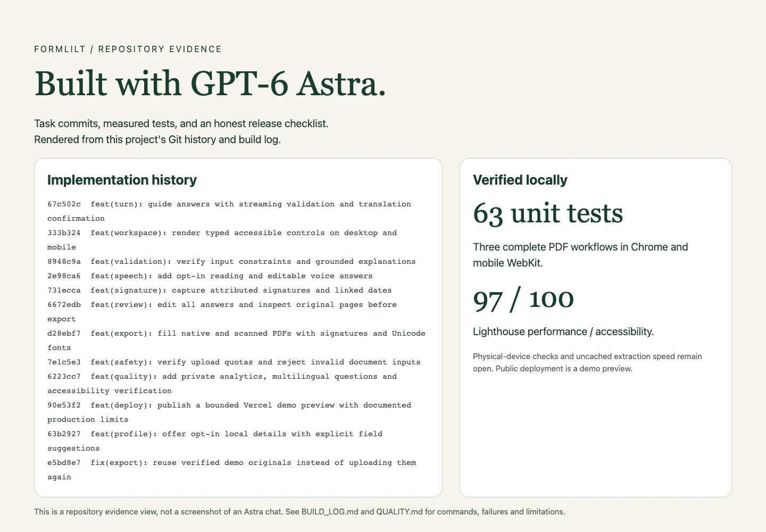Image resolution: width=766 pixels, height=532 pixels.
Task: Click the fix(export) commit message
Action: [x=232, y=470]
